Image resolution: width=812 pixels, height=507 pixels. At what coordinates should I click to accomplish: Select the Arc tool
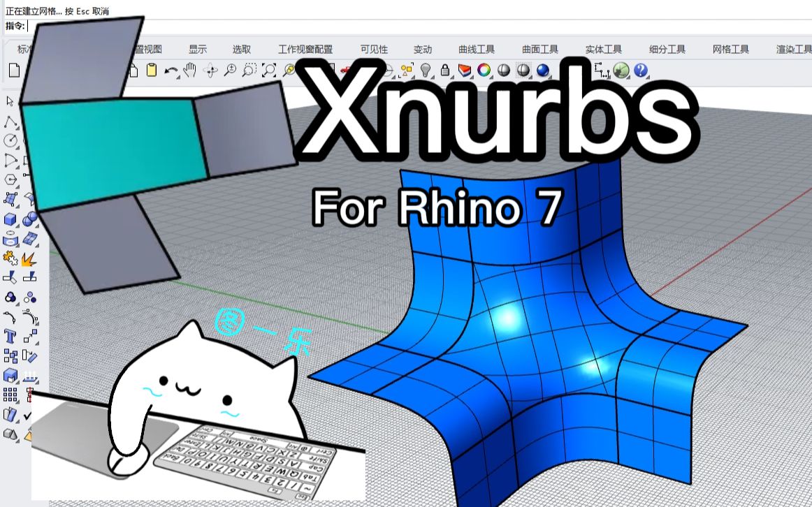point(10,161)
